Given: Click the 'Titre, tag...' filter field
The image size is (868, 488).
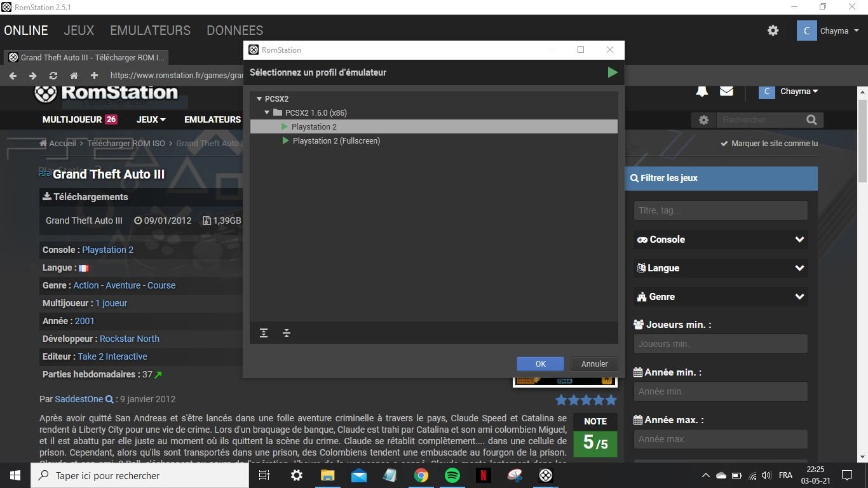Looking at the screenshot, I should [x=721, y=210].
